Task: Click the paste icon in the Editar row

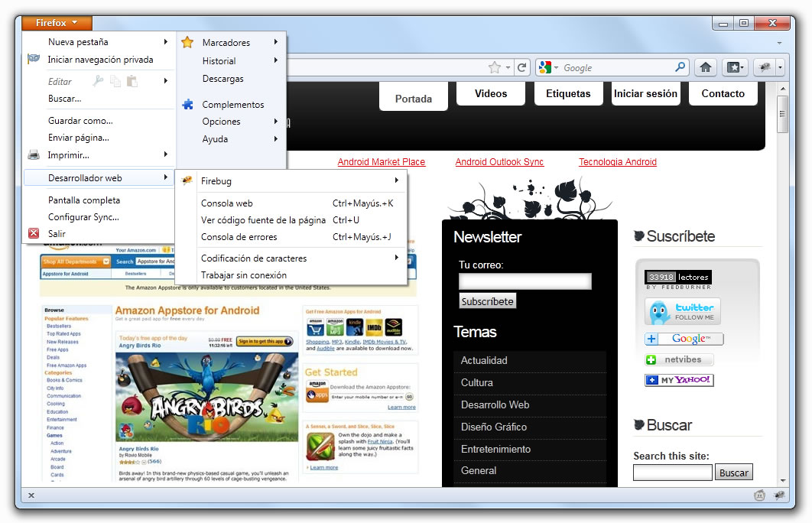Action: pyautogui.click(x=132, y=81)
